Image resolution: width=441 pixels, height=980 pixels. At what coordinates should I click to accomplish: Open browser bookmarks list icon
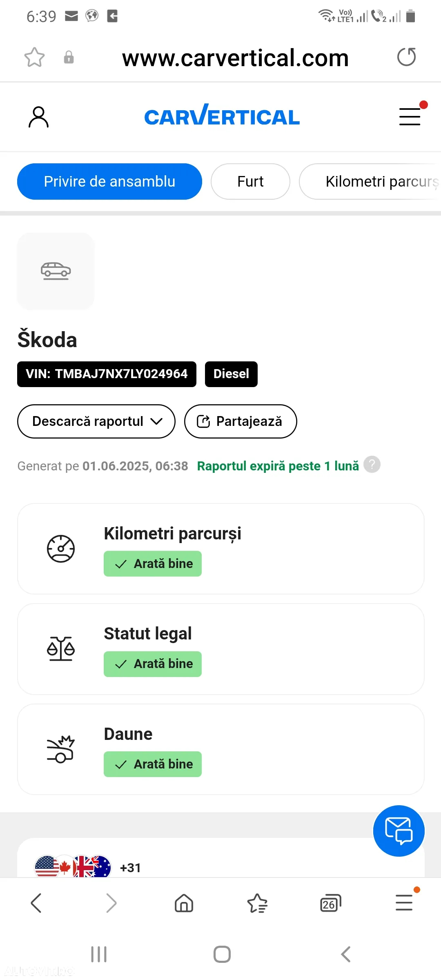[257, 903]
